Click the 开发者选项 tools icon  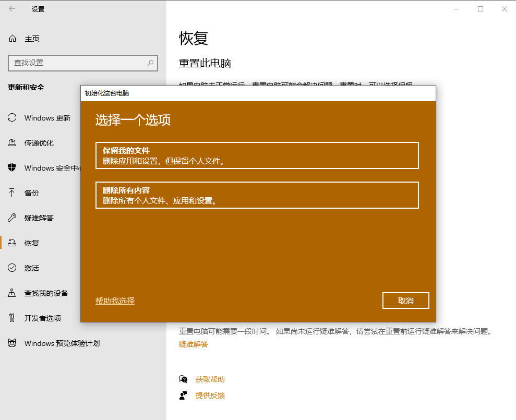click(x=12, y=318)
